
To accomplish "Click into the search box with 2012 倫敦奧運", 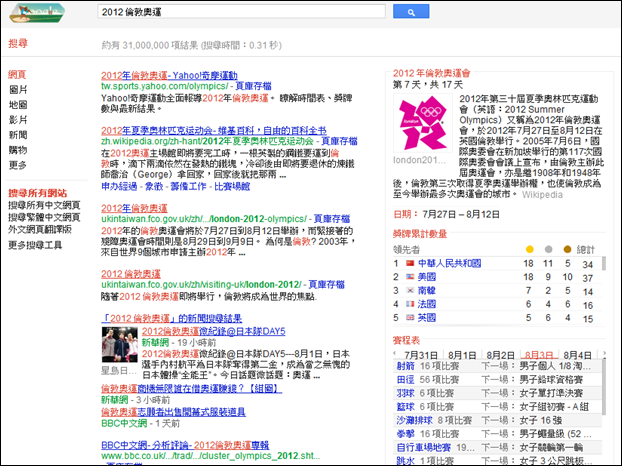I will pos(241,12).
